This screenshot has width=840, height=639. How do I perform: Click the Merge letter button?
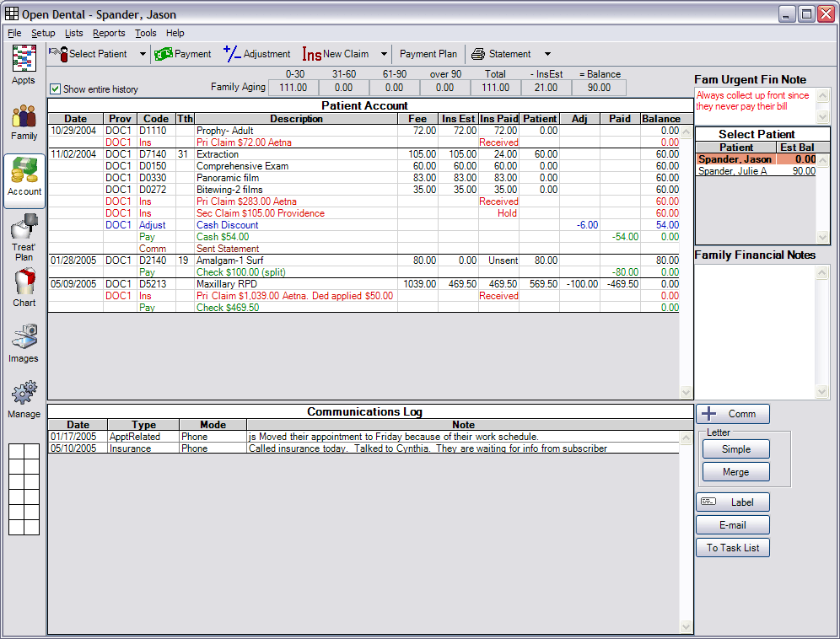735,472
